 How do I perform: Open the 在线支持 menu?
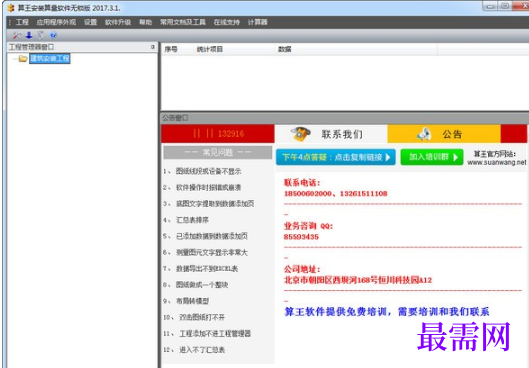(226, 22)
